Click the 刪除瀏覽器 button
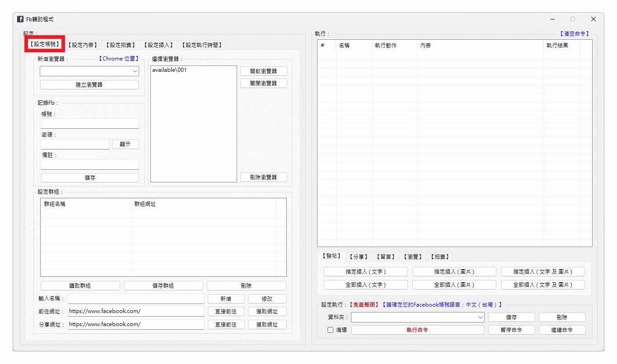The image size is (617, 364). click(x=264, y=177)
